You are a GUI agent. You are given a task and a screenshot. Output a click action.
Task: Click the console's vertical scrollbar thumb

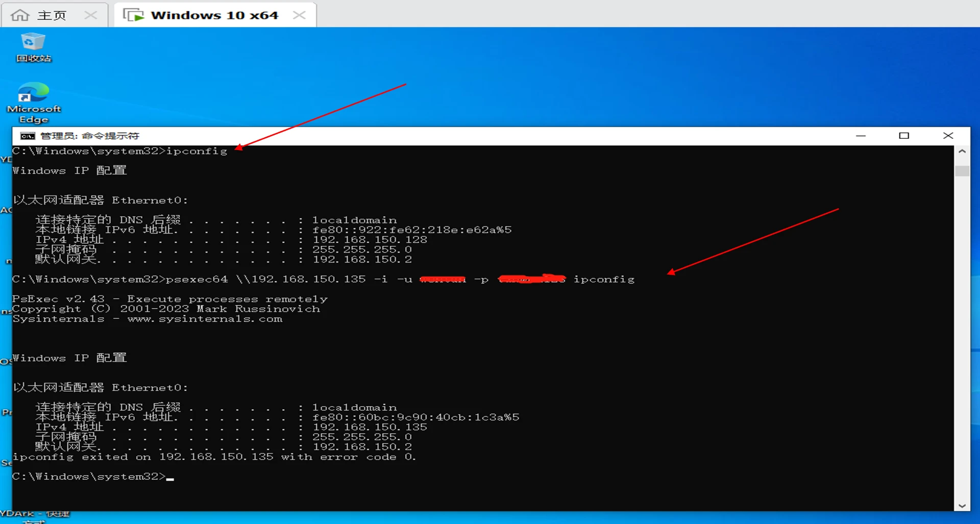click(962, 170)
